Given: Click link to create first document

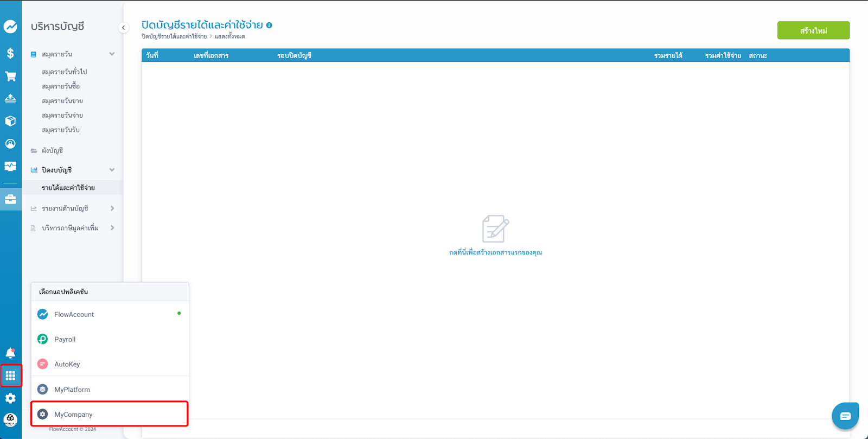Looking at the screenshot, I should [x=495, y=252].
